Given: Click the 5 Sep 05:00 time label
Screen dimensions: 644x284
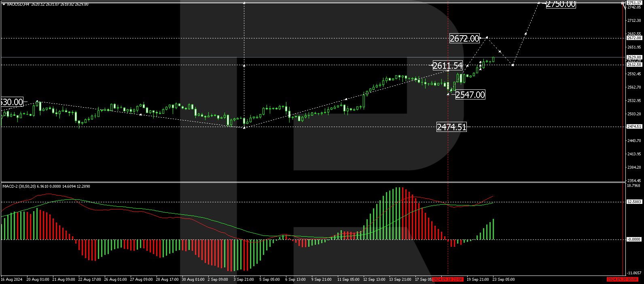Looking at the screenshot, I should 269,280.
